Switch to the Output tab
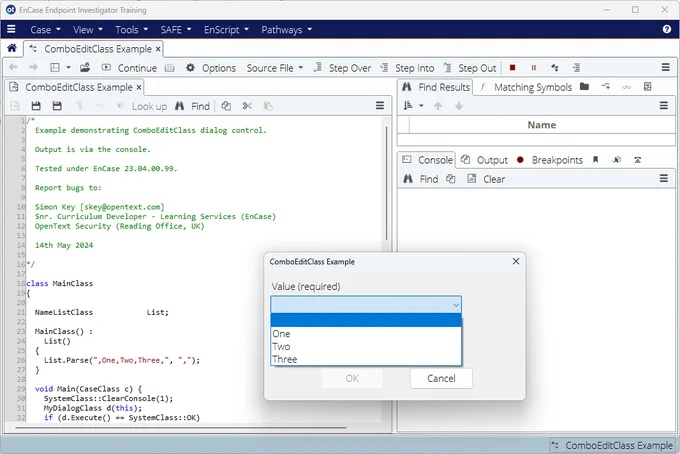The image size is (680, 454). [x=484, y=160]
